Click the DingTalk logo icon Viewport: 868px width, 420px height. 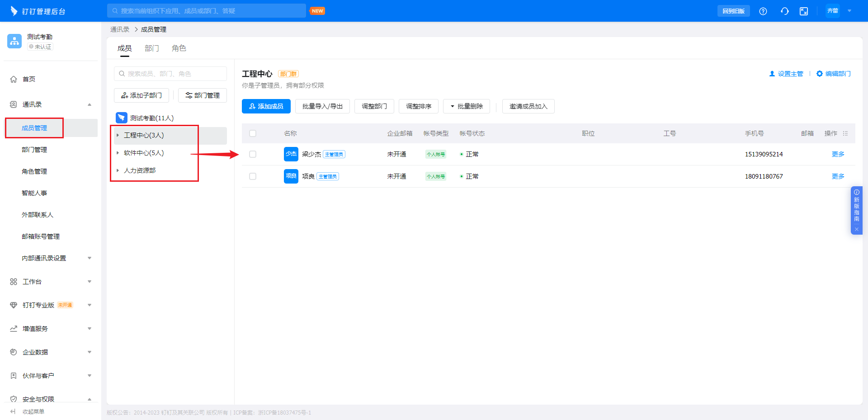point(14,11)
